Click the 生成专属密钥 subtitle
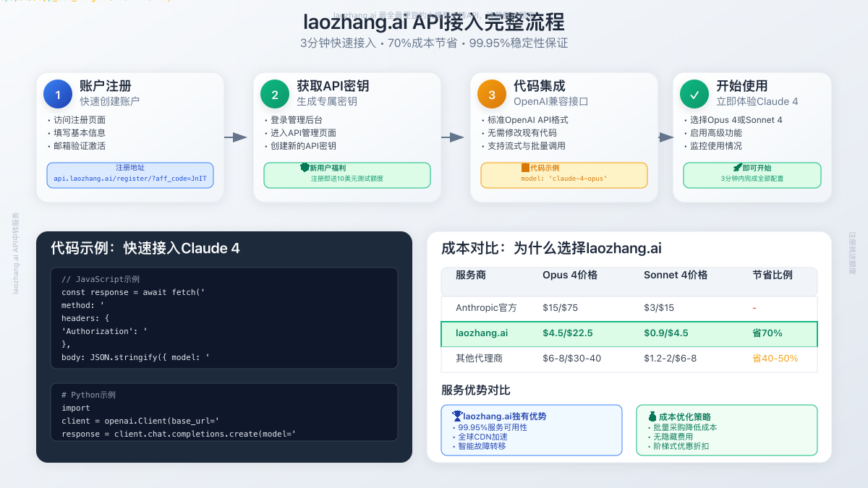This screenshot has height=488, width=868. point(327,101)
